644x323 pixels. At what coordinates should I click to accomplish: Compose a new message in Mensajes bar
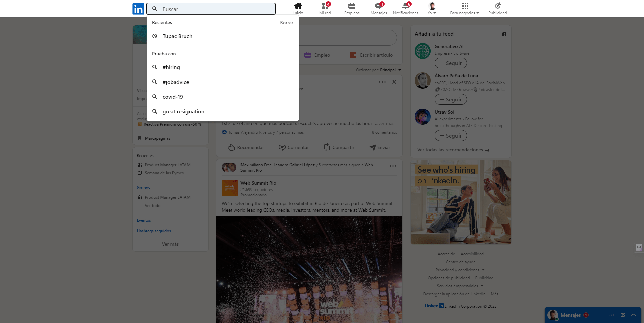[623, 315]
